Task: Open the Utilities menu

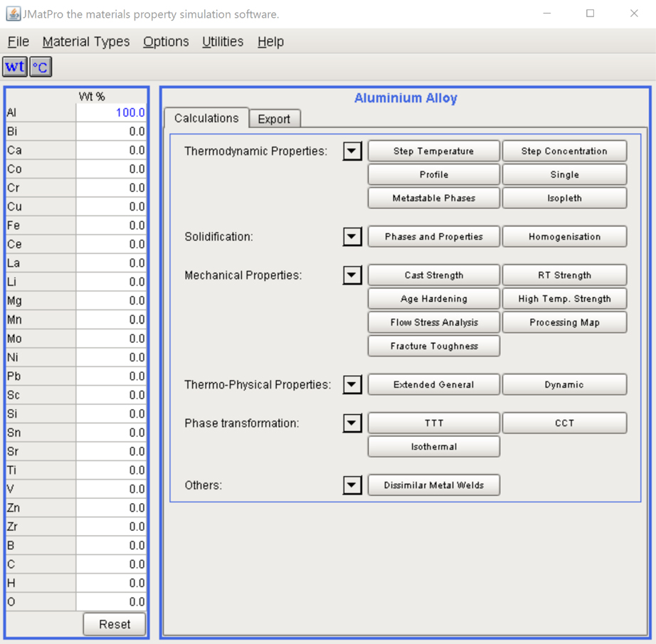Action: pyautogui.click(x=223, y=41)
